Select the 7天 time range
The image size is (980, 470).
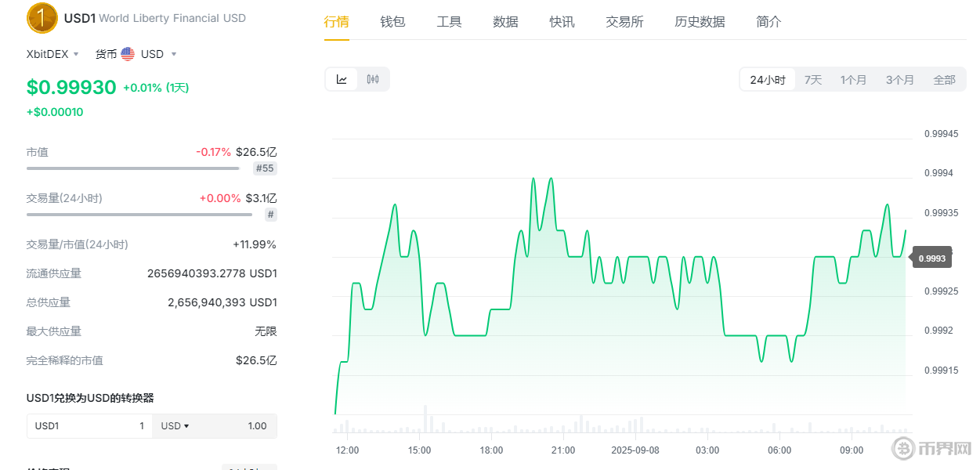coord(813,80)
